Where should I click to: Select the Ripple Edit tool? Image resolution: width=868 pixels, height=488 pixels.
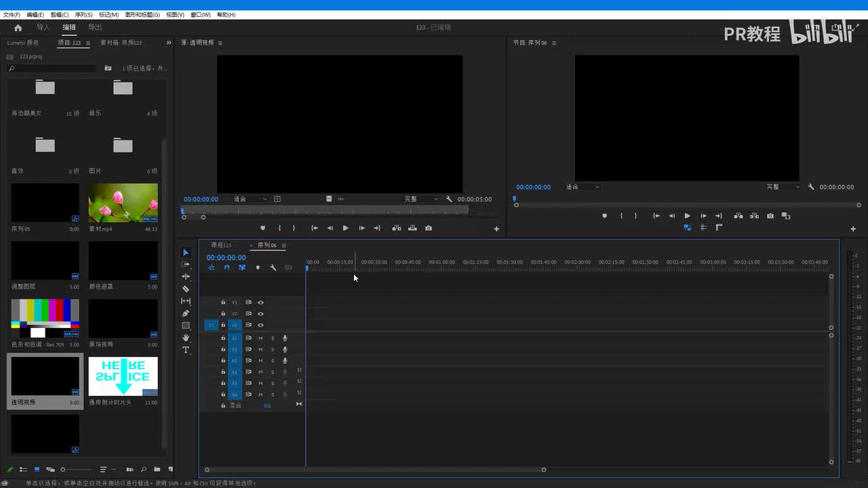pyautogui.click(x=186, y=277)
